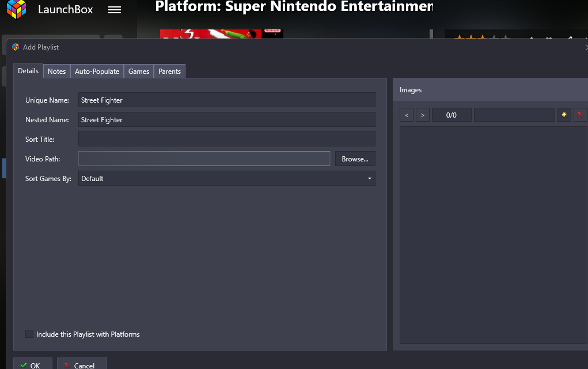Click the LaunchBox cube logo
The width and height of the screenshot is (588, 369).
[17, 9]
